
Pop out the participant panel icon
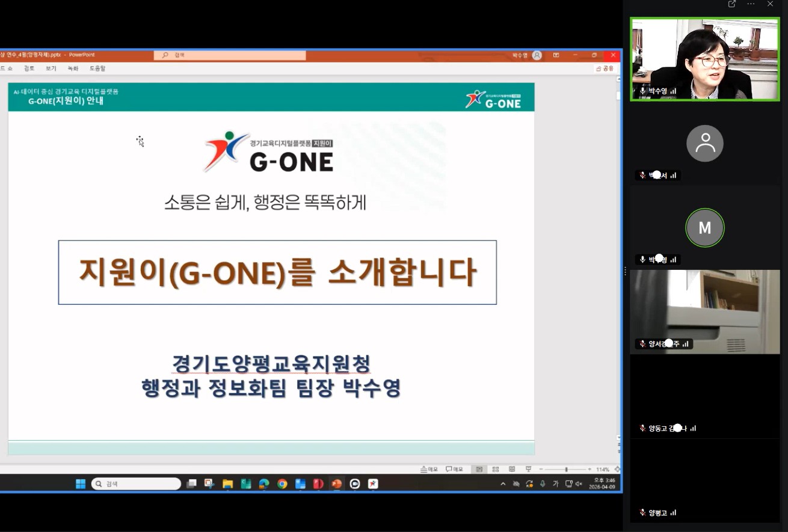coord(732,4)
